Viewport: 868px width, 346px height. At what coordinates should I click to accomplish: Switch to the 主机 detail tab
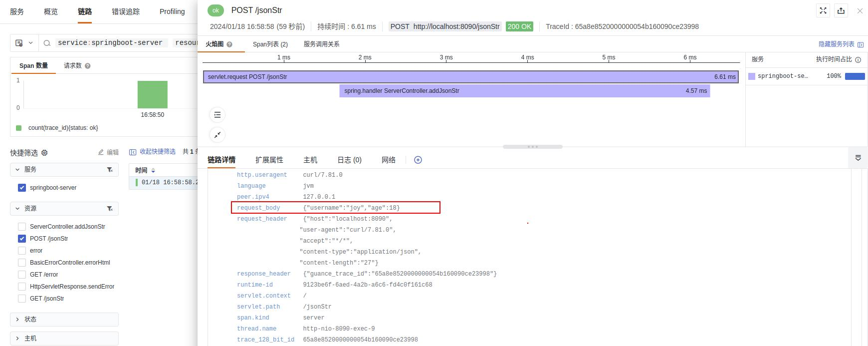[x=310, y=160]
